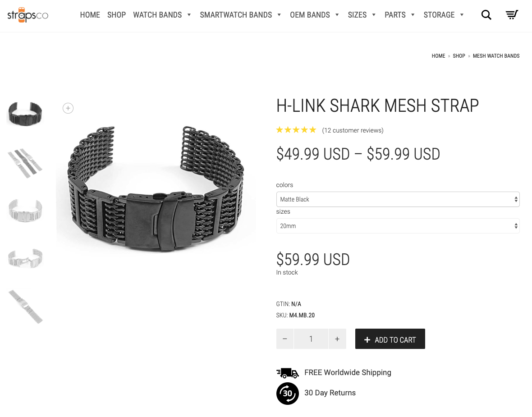Open the sizes dropdown showing 20mm
The height and width of the screenshot is (417, 532).
tap(398, 226)
